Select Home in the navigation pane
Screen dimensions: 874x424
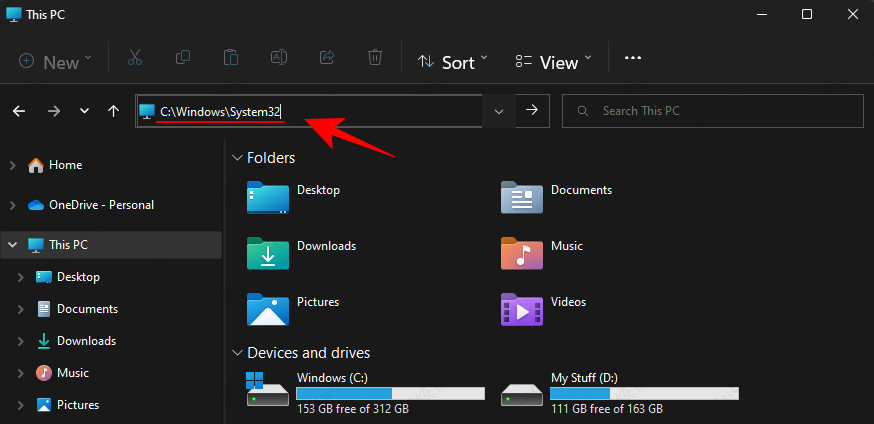click(x=65, y=165)
